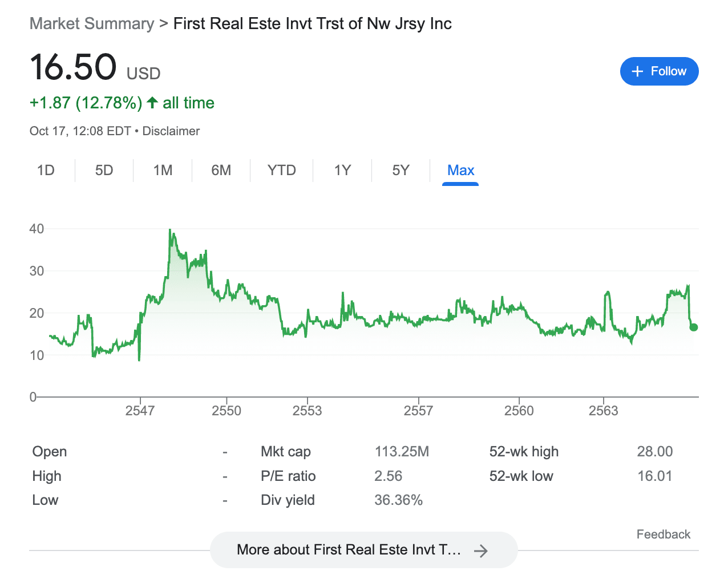This screenshot has width=728, height=583.
Task: Click the 2553 x-axis label
Action: click(307, 411)
